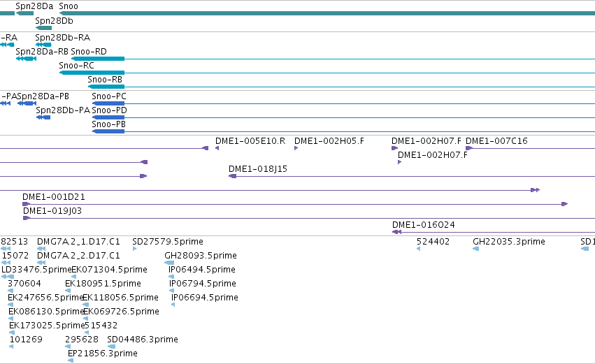Select the Snoo-RC transcript exon bar
595x364 pixels.
click(x=92, y=73)
